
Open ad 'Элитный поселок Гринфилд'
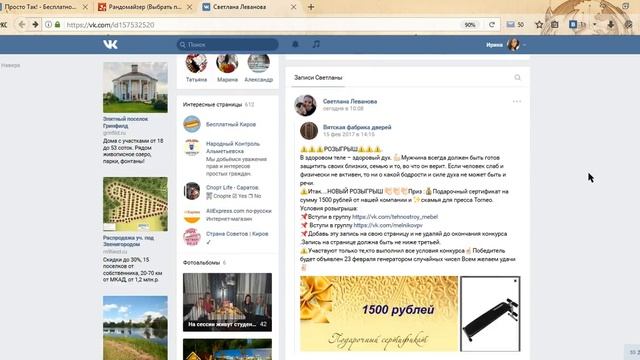[125, 122]
